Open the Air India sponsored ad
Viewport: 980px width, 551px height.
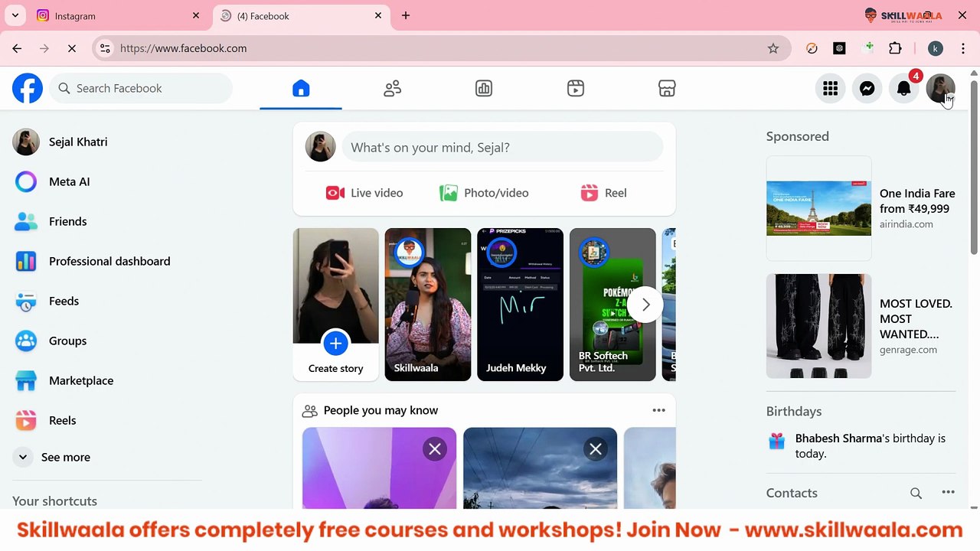861,209
